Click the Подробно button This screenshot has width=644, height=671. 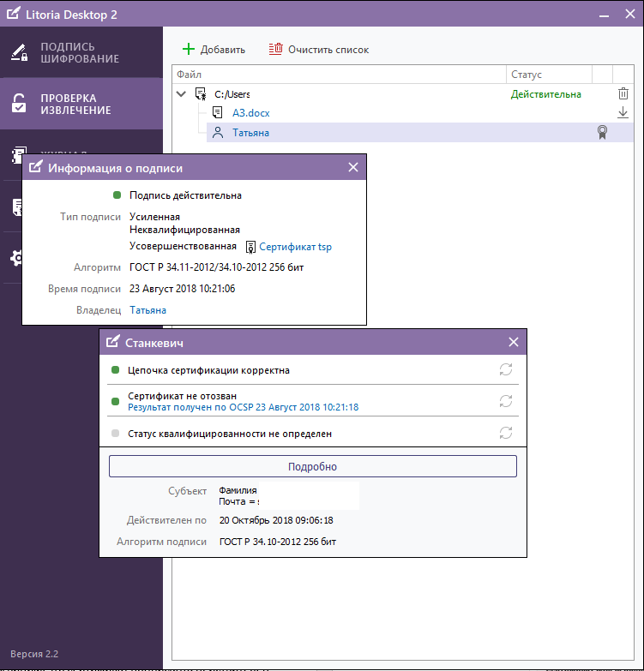point(313,466)
